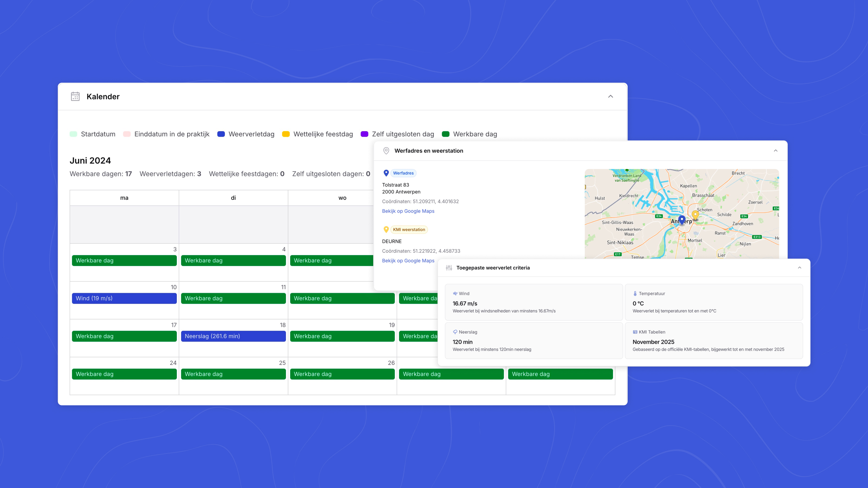Click the yellow KMI weerstation pin icon

click(386, 230)
